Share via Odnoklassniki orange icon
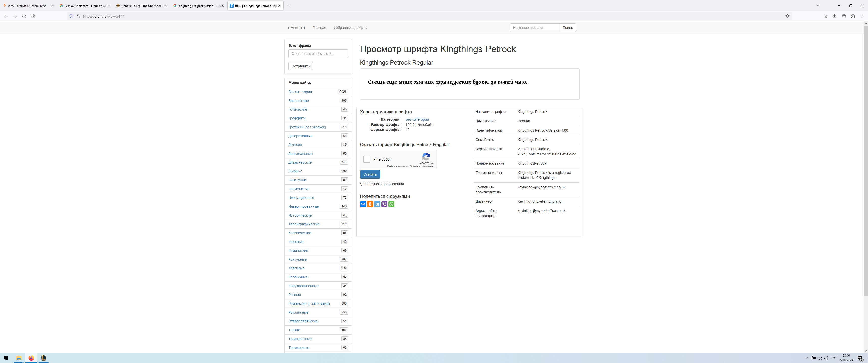 tap(370, 204)
